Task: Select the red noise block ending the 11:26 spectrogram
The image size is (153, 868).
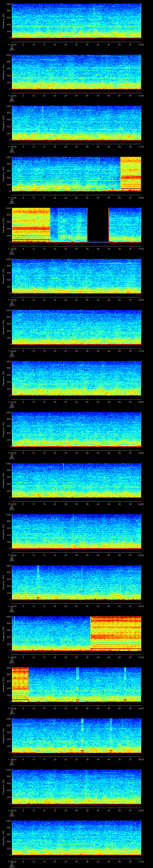Action: tap(116, 633)
